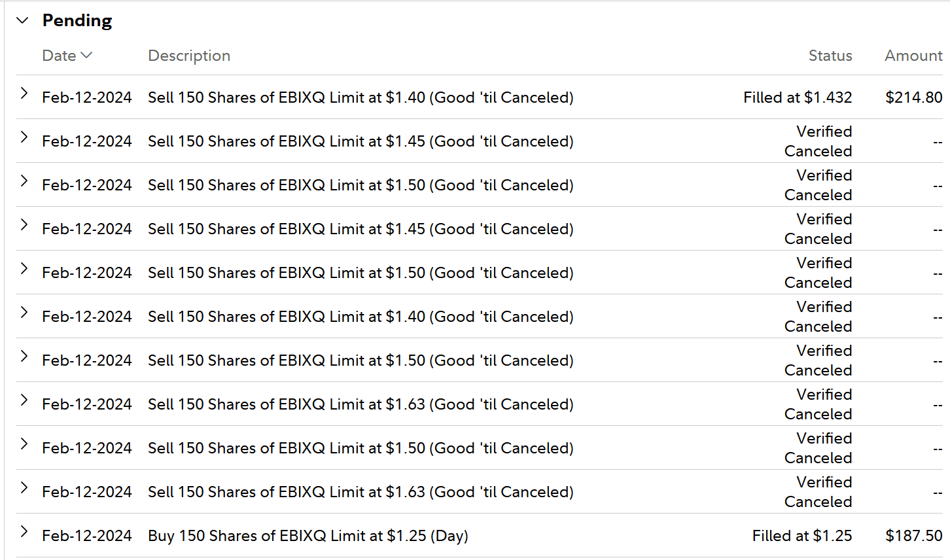Viewport: 950px width, 560px height.
Task: Expand the sell order filled at $1.432
Action: [x=24, y=94]
